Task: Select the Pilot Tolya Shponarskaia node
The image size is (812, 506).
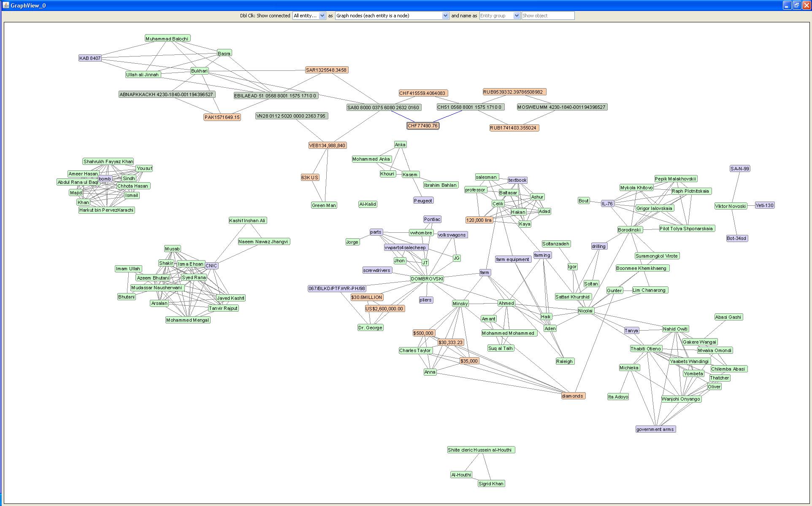Action: tap(687, 229)
